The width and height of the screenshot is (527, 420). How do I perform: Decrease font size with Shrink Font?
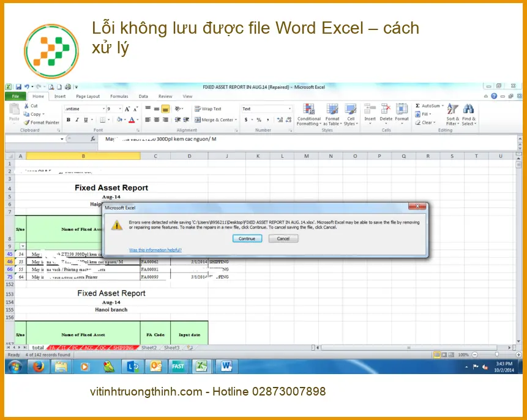[135, 109]
